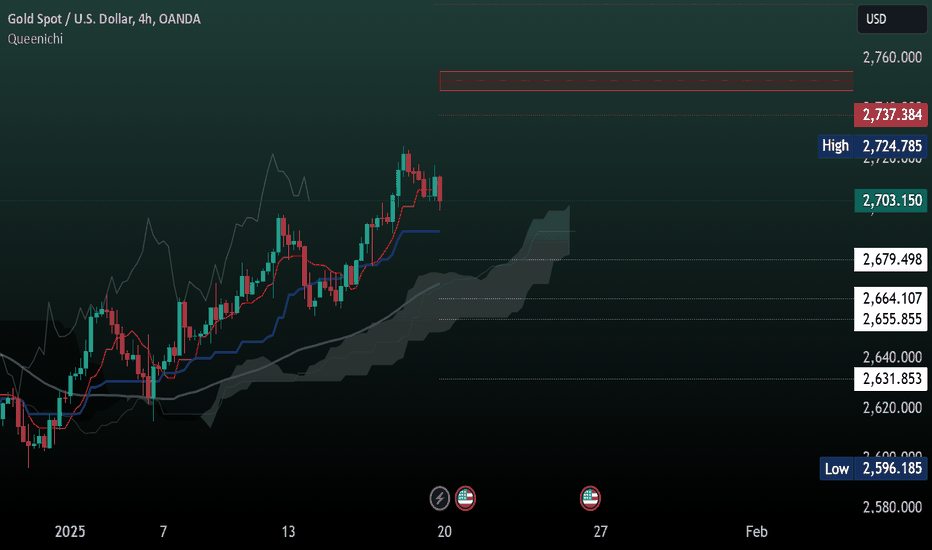Select the 2,664.107 level label

[890, 298]
